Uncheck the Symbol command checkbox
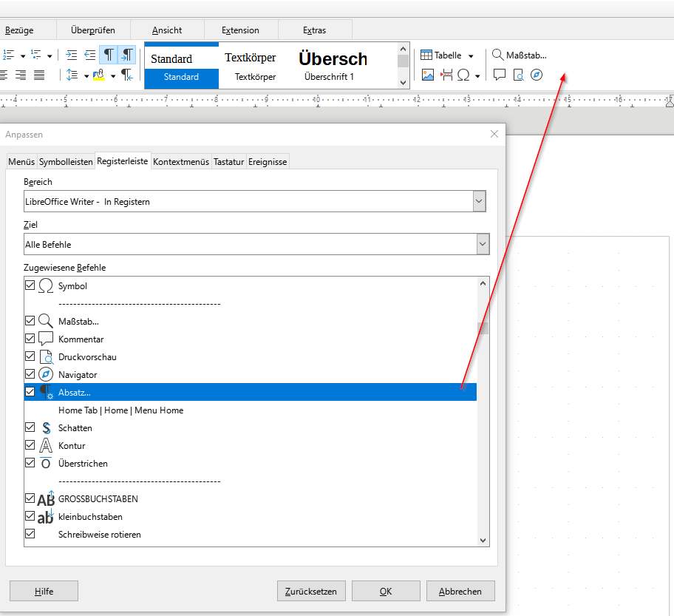Image resolution: width=674 pixels, height=616 pixels. click(30, 285)
